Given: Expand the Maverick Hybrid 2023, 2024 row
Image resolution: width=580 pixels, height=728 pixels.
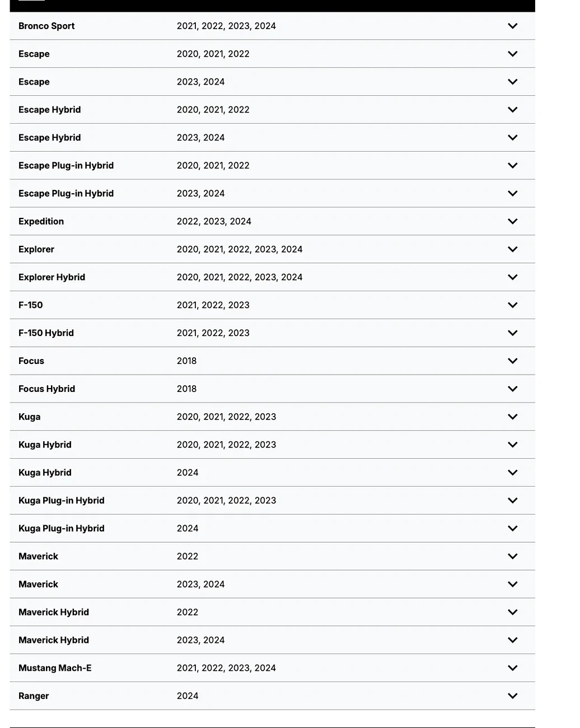Looking at the screenshot, I should [x=512, y=640].
